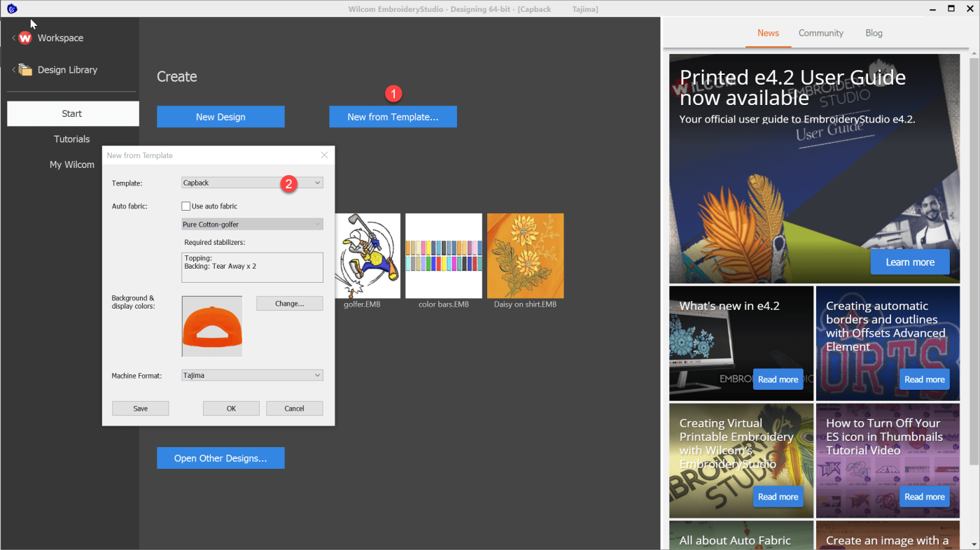The image size is (980, 550).
Task: Click the EmbroideryStudio app icon in title bar
Action: point(12,8)
